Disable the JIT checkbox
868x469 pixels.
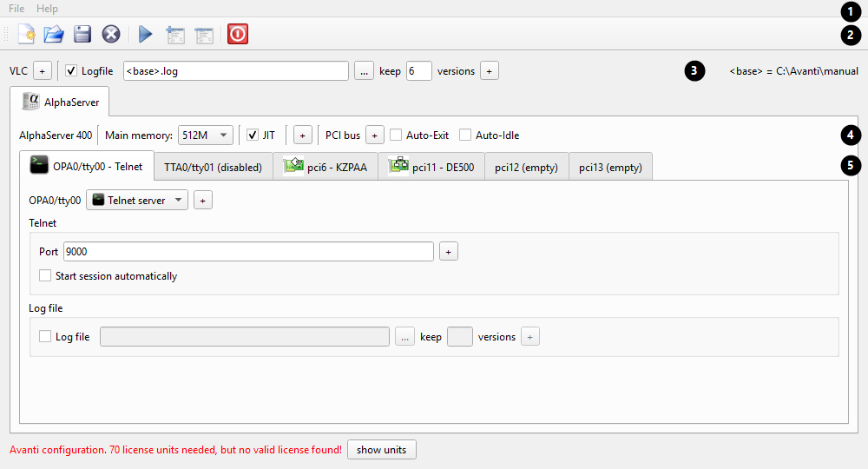253,135
